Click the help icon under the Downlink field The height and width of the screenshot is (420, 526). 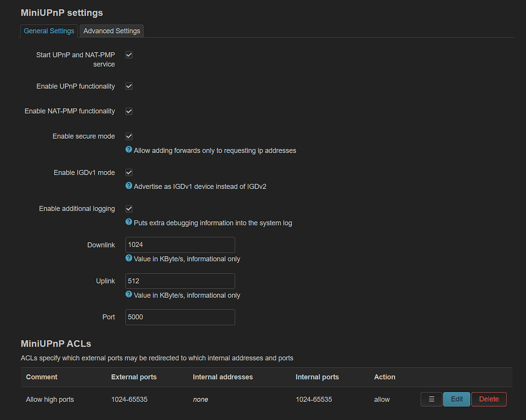[x=128, y=259]
